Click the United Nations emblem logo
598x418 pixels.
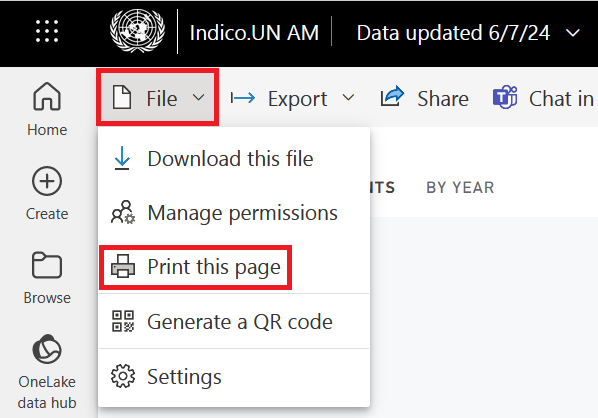137,31
